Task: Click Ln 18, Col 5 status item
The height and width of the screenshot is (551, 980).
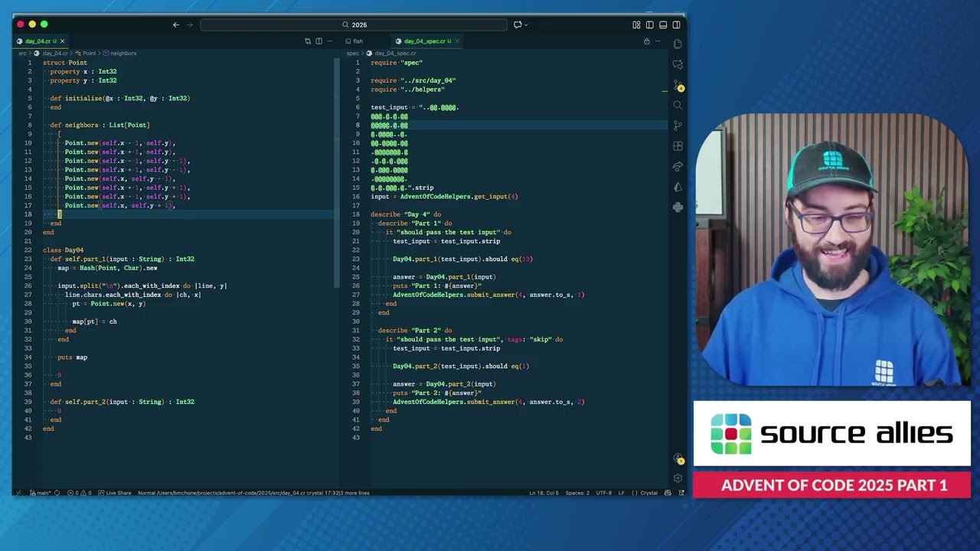Action: 544,493
